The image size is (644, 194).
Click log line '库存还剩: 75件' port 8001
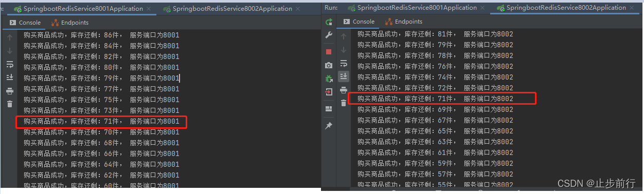(101, 100)
